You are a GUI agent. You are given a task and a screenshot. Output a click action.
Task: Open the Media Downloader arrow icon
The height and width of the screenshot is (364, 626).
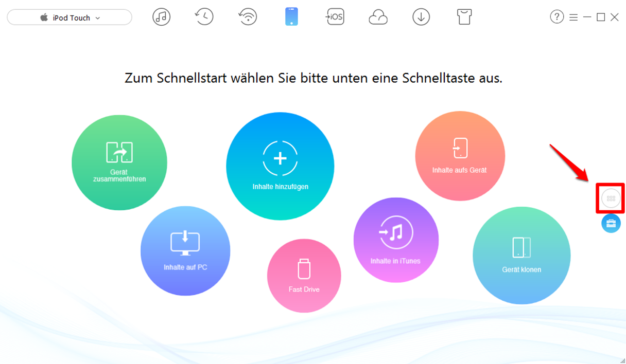421,17
